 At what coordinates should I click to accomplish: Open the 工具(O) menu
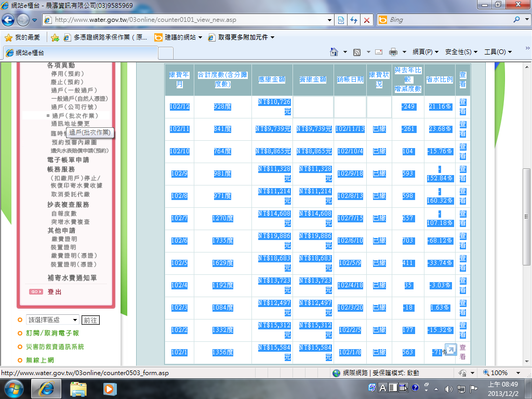coord(498,52)
